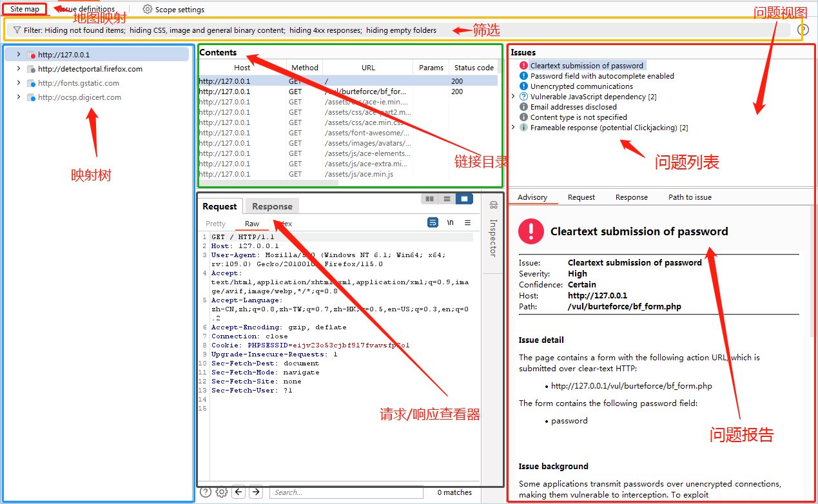Open help for the request viewer search bar

pos(206,492)
